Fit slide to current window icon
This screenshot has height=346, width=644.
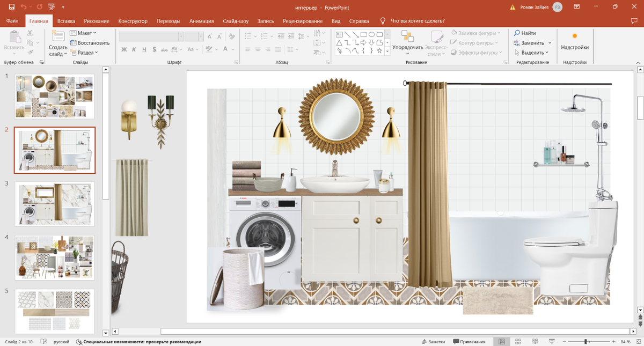click(638, 342)
